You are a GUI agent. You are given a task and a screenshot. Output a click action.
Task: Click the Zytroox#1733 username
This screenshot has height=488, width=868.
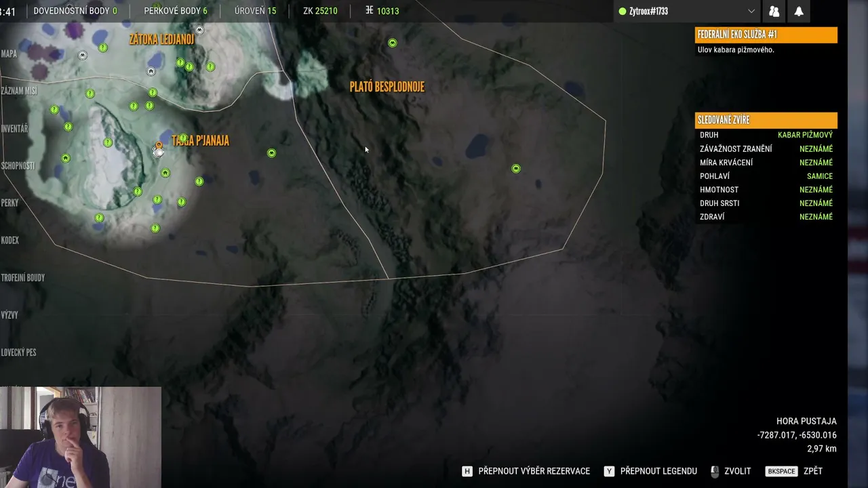tap(648, 12)
